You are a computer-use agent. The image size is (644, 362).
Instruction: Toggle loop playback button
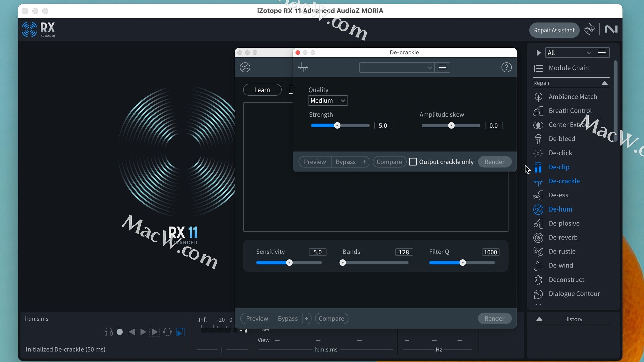tap(167, 332)
